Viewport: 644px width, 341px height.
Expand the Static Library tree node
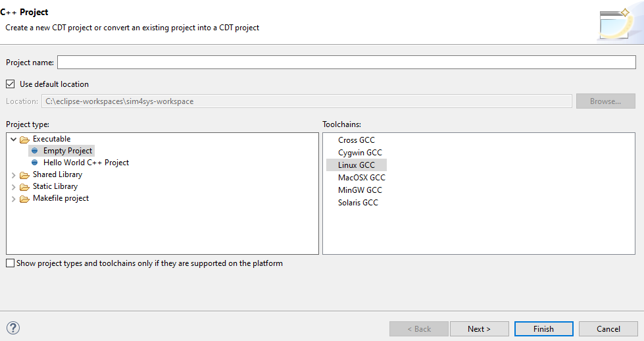pos(14,187)
